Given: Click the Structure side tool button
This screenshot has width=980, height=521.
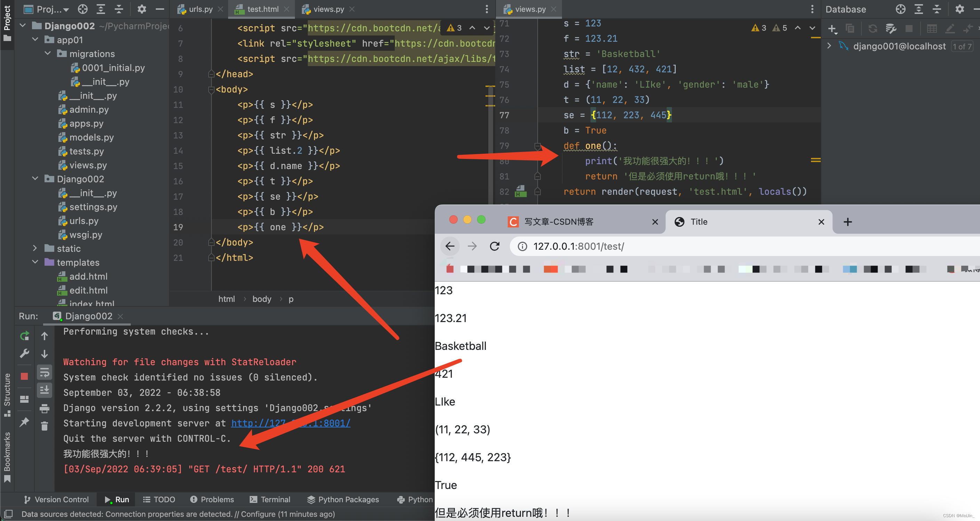Looking at the screenshot, I should pos(7,395).
